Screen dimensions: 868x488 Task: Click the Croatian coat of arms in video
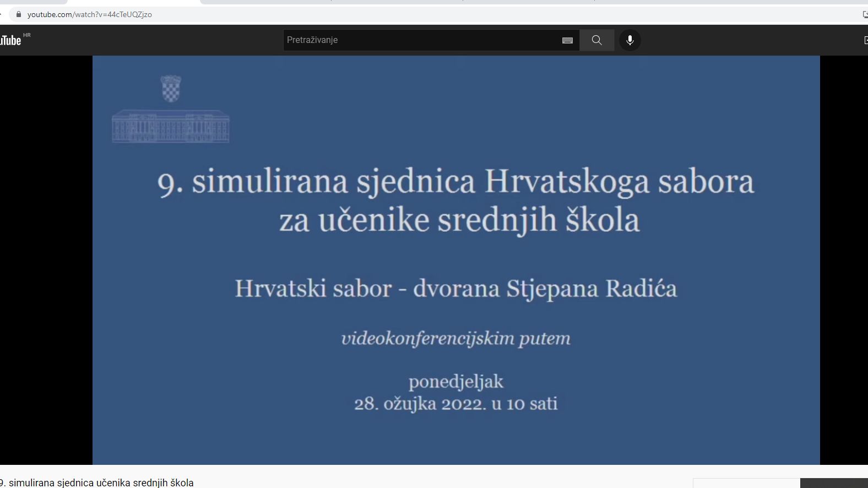[x=171, y=88]
